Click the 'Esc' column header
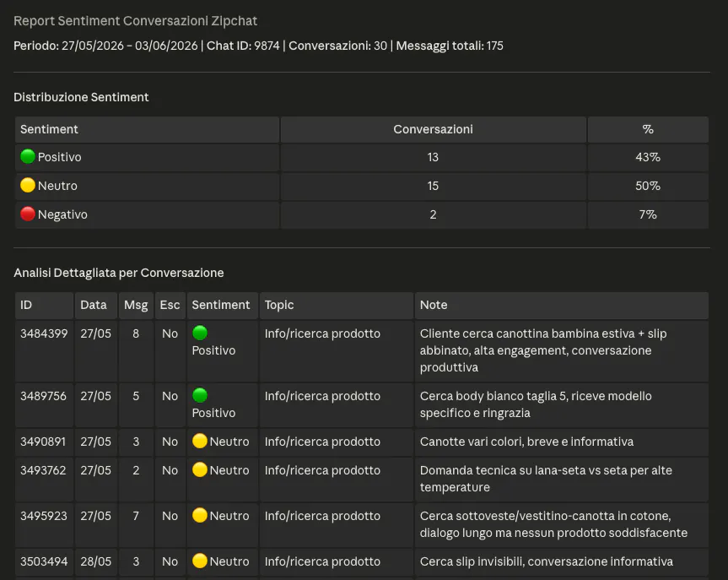728x580 pixels. [x=170, y=305]
